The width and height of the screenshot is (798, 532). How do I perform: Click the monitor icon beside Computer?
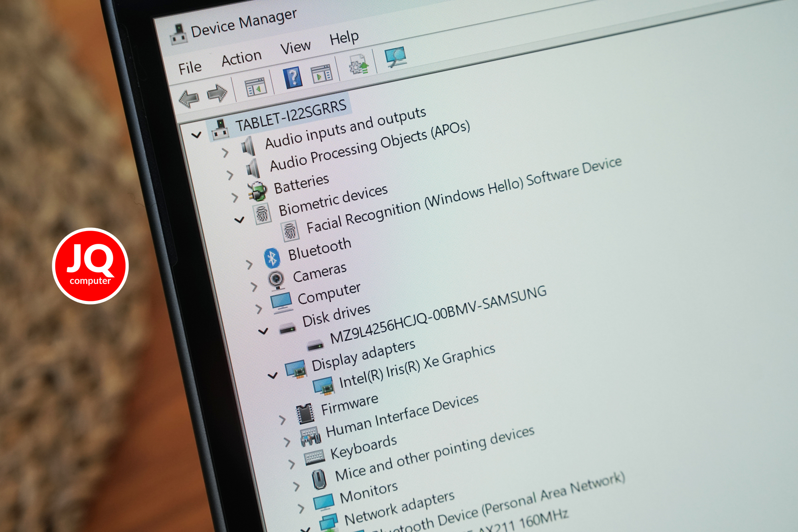pyautogui.click(x=282, y=303)
